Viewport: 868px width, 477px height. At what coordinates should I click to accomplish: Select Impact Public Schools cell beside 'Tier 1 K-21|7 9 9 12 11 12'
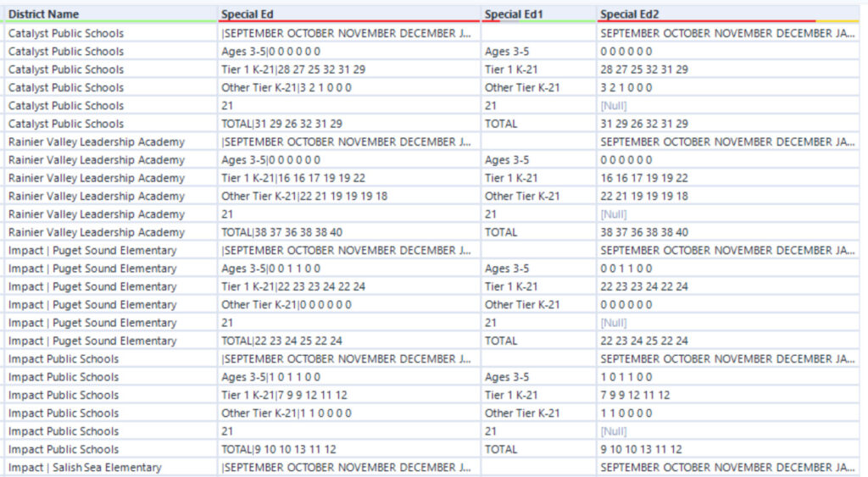click(x=110, y=395)
